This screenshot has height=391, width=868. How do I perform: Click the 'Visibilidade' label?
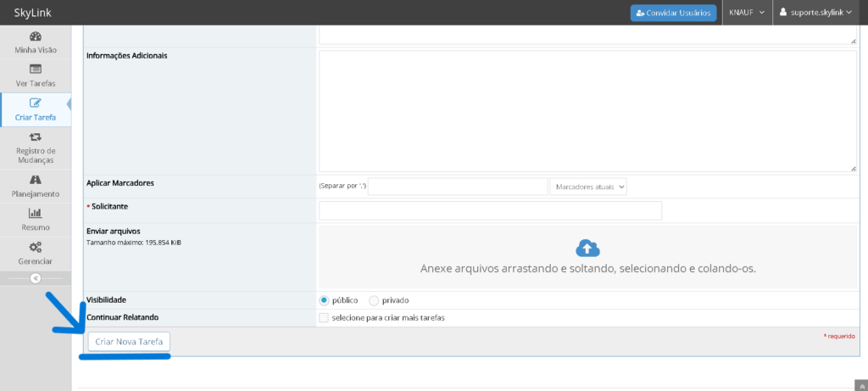[107, 299]
